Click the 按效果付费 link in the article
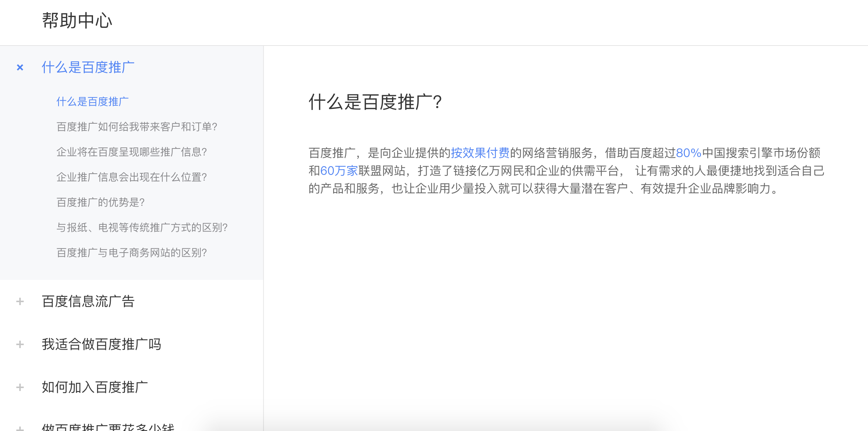868x431 pixels. [480, 153]
